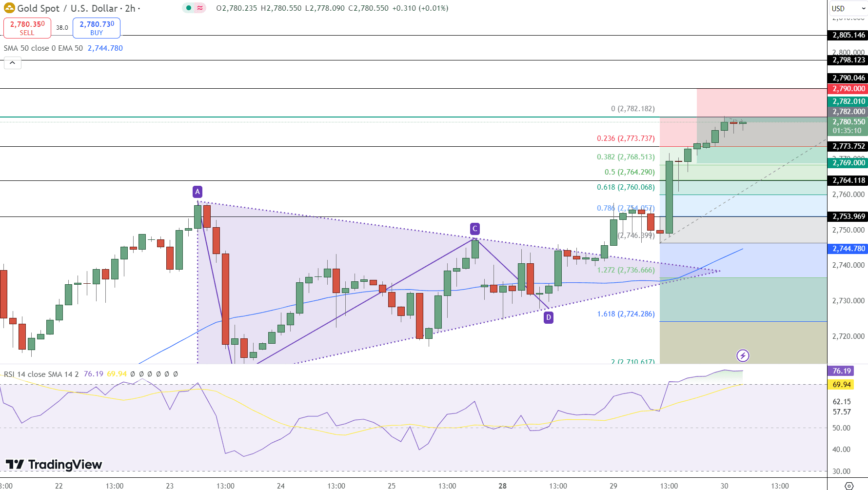Click the yellow 69.94 RSI legend value
Image resolution: width=868 pixels, height=490 pixels.
[117, 374]
